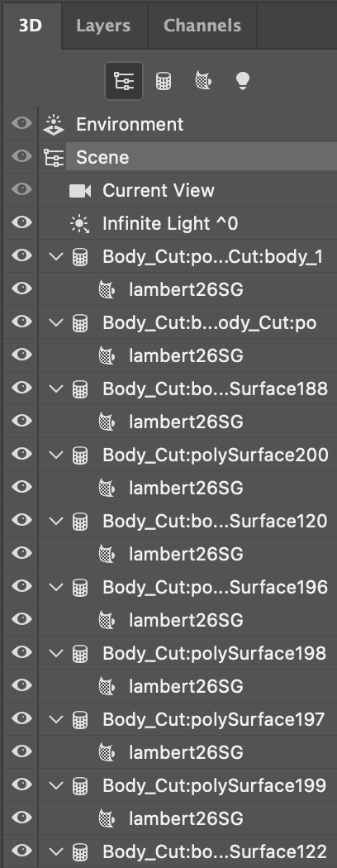Image resolution: width=337 pixels, height=868 pixels.
Task: Filter the 3D panel by meshes
Action: [163, 81]
